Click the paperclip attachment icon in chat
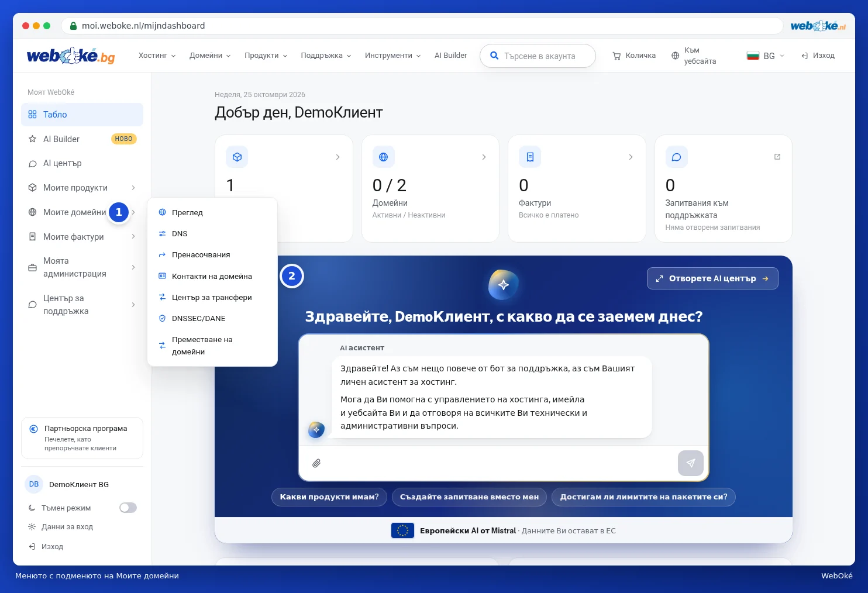The height and width of the screenshot is (593, 868). pyautogui.click(x=316, y=463)
